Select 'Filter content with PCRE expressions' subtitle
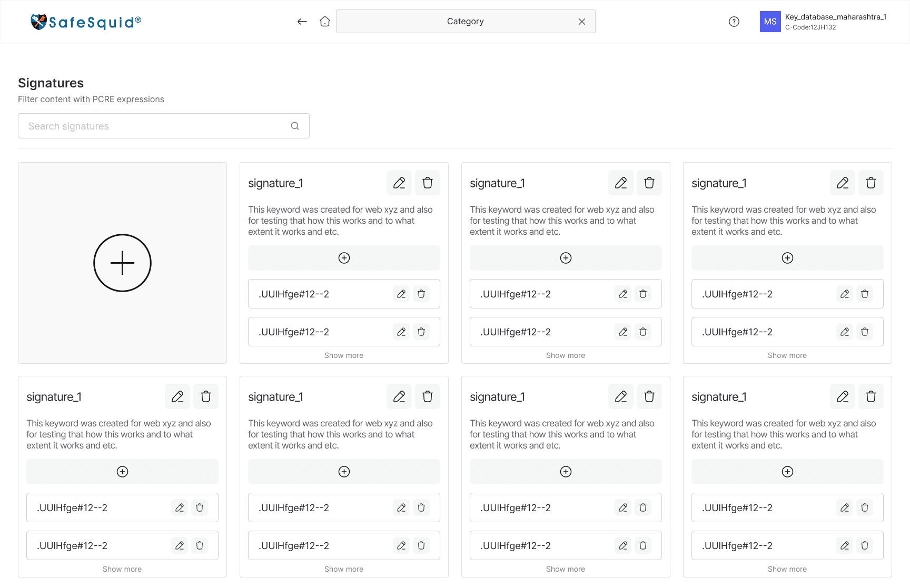 (x=91, y=99)
